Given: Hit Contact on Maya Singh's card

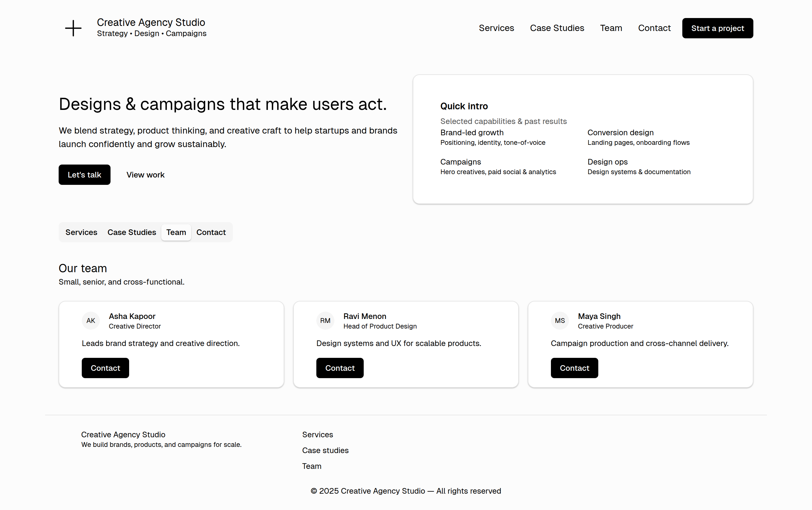Looking at the screenshot, I should click(x=574, y=368).
